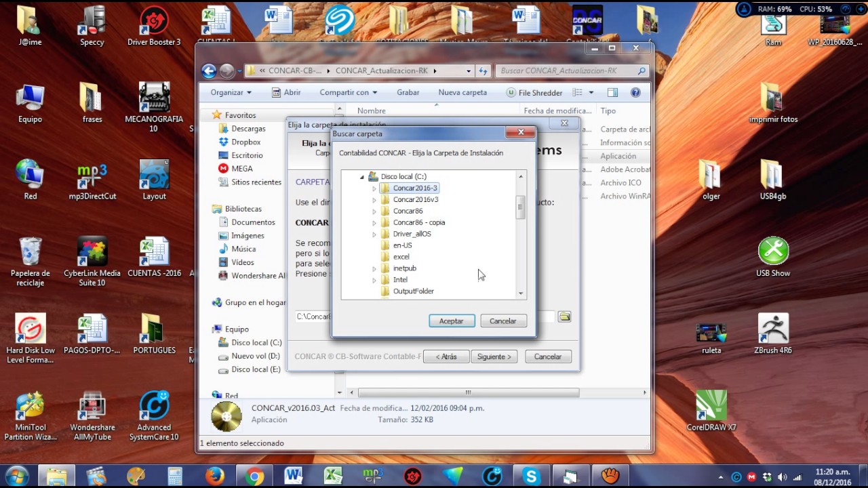The image size is (868, 488).
Task: Click Grabar in the Explorer toolbar
Action: click(408, 92)
